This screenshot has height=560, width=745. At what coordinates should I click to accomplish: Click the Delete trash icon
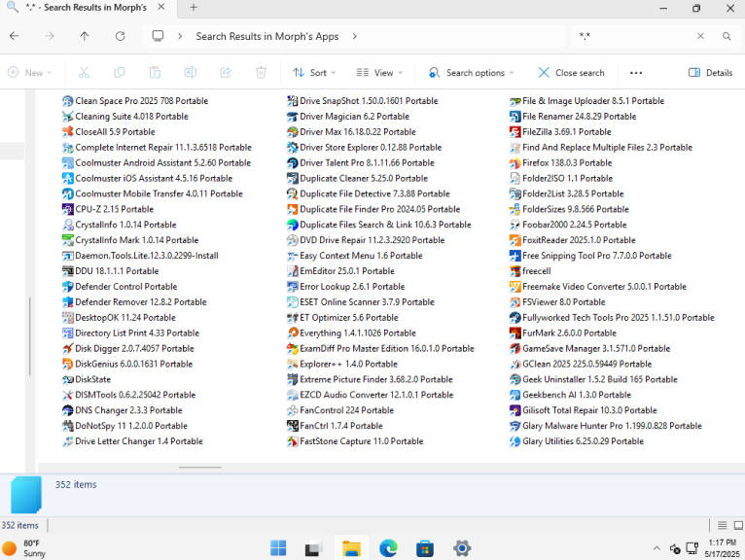coord(261,73)
